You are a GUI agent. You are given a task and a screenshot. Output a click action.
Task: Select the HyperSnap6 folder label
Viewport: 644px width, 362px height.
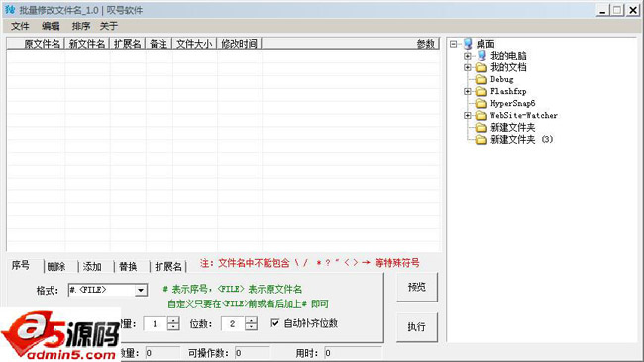click(x=513, y=104)
